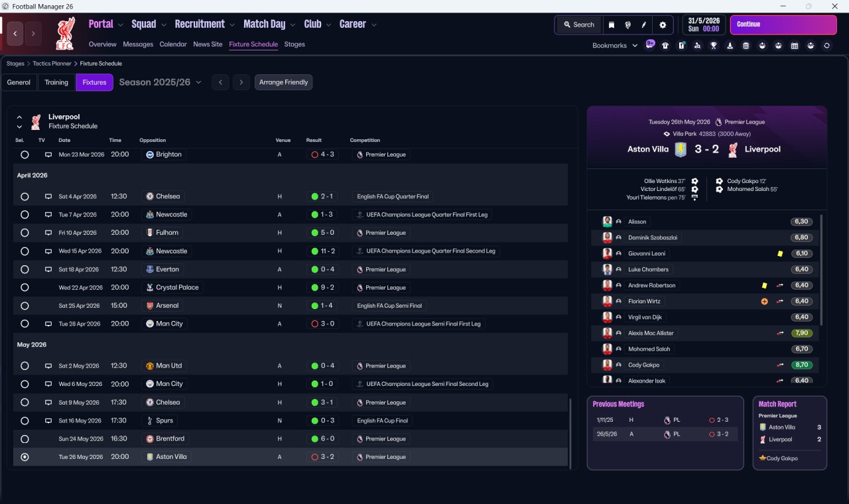Switch to the Training tab
Image resolution: width=849 pixels, height=504 pixels.
[x=56, y=82]
